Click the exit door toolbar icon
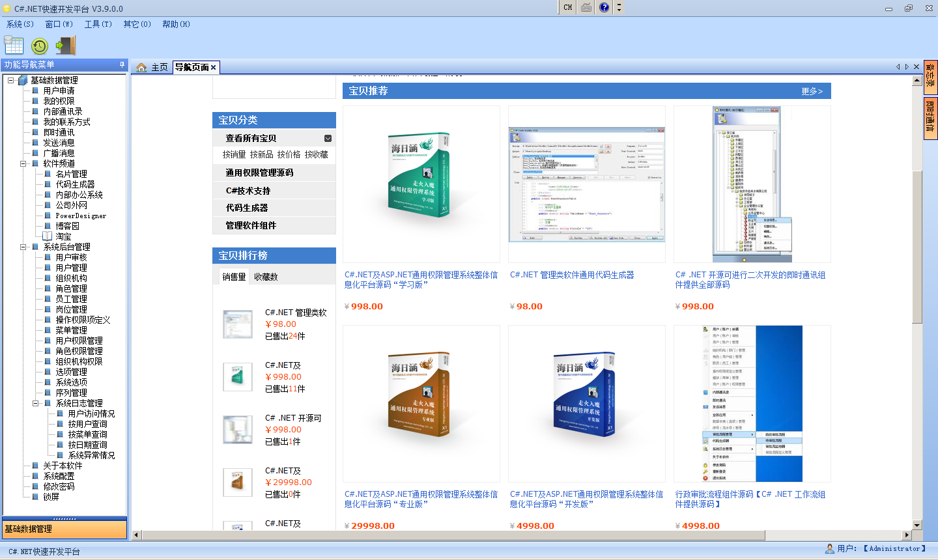The height and width of the screenshot is (560, 938). (x=65, y=46)
